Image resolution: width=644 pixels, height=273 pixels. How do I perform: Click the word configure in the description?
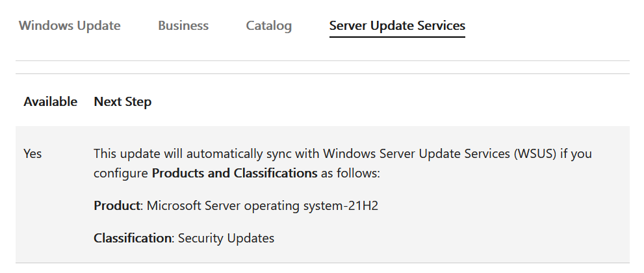tap(121, 174)
